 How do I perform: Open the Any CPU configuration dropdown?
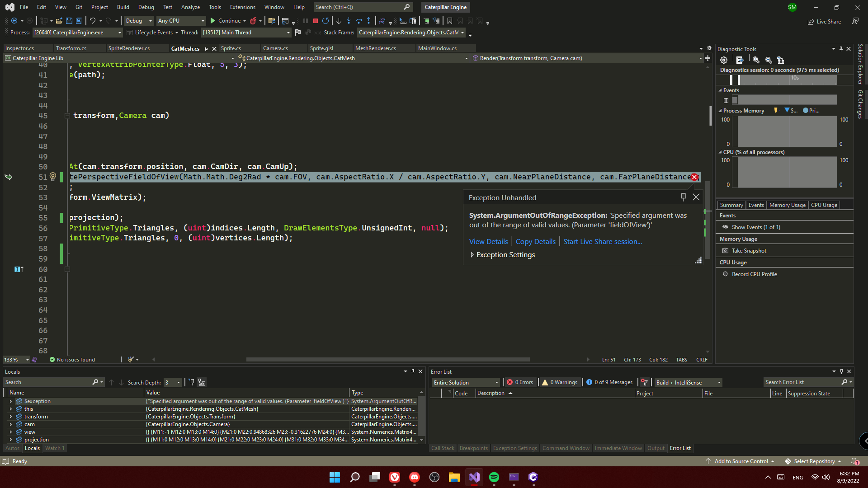(x=180, y=20)
